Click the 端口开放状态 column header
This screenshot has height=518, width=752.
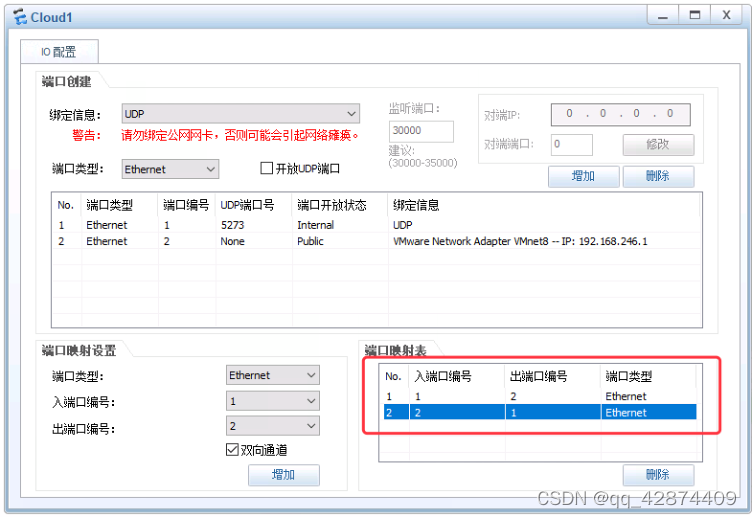point(340,205)
